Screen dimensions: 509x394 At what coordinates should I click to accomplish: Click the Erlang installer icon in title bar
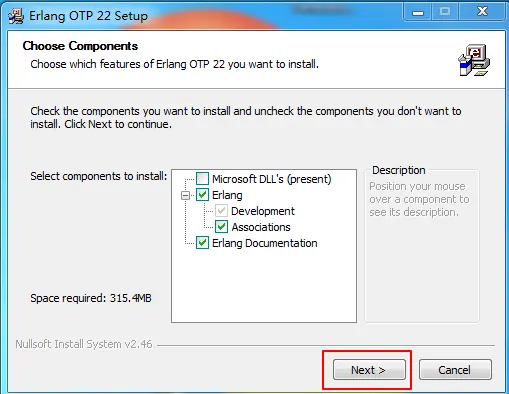(x=16, y=16)
